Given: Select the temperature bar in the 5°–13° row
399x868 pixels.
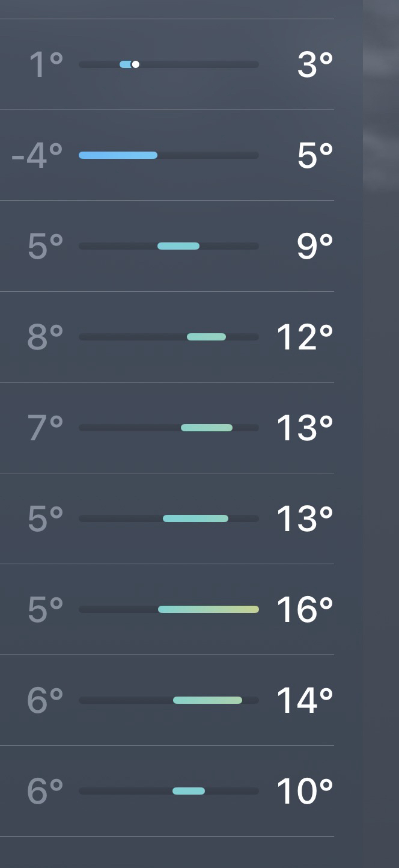Looking at the screenshot, I should (x=195, y=519).
